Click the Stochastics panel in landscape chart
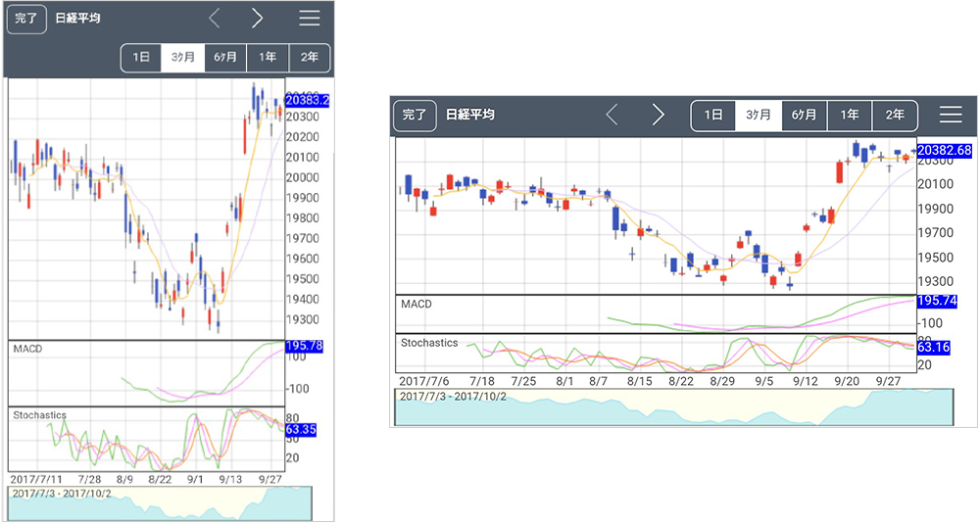This screenshot has height=524, width=980. [655, 354]
